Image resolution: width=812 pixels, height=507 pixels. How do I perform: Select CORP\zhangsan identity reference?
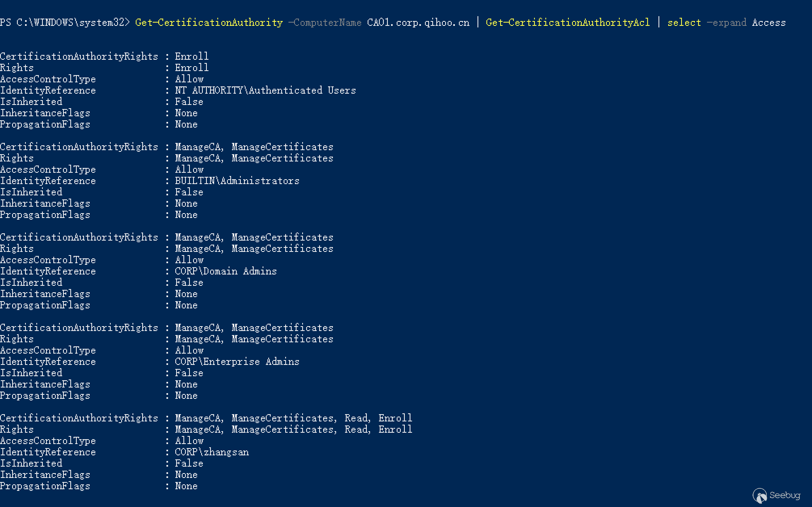click(212, 452)
